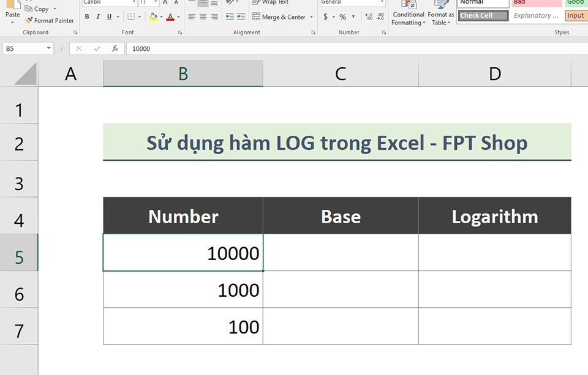Click empty Logarithm cell in row 6
This screenshot has height=375, width=588.
tap(495, 289)
